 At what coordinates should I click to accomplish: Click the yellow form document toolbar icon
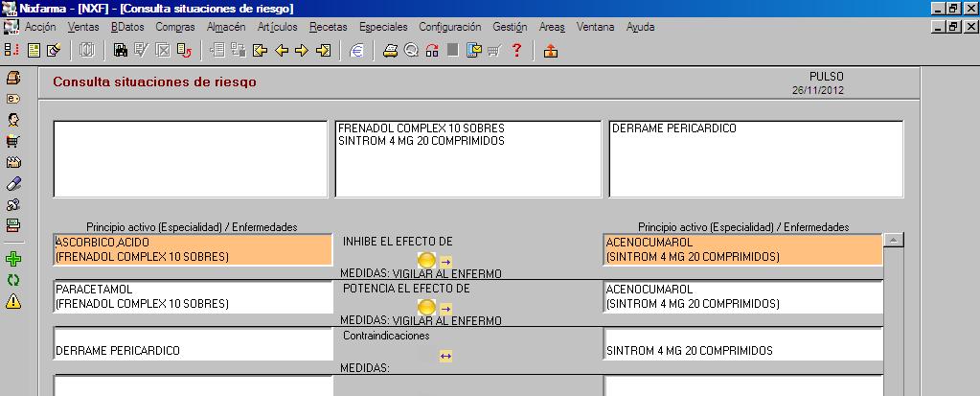click(x=34, y=50)
